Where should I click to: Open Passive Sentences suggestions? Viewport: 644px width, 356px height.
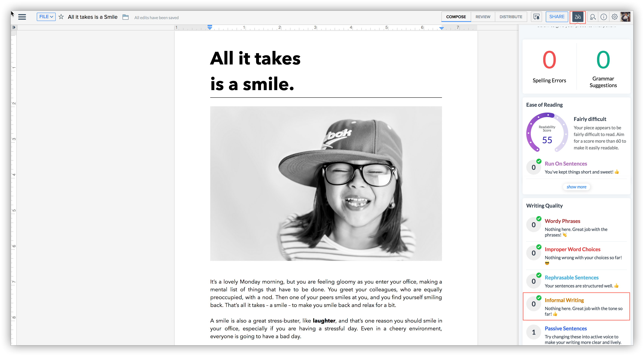coord(565,329)
